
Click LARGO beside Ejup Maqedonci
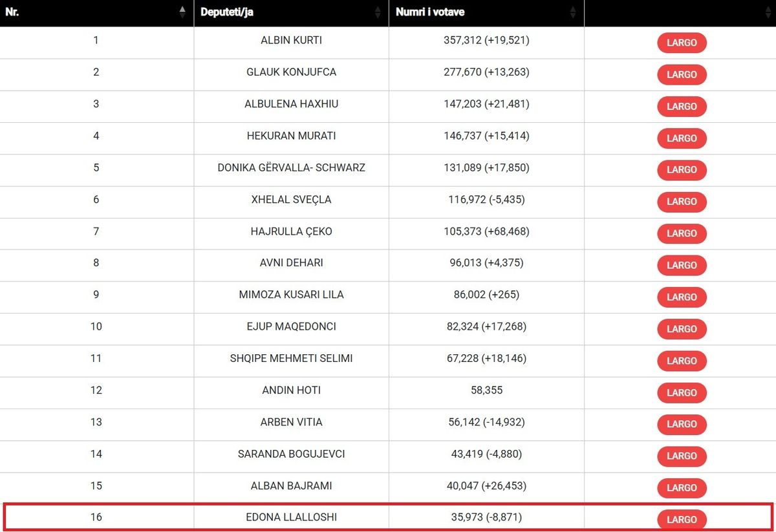tap(682, 329)
